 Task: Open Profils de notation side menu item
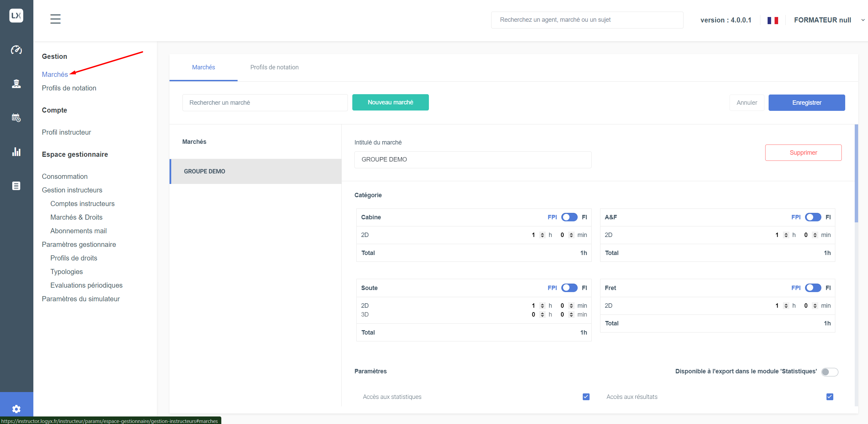(x=69, y=88)
